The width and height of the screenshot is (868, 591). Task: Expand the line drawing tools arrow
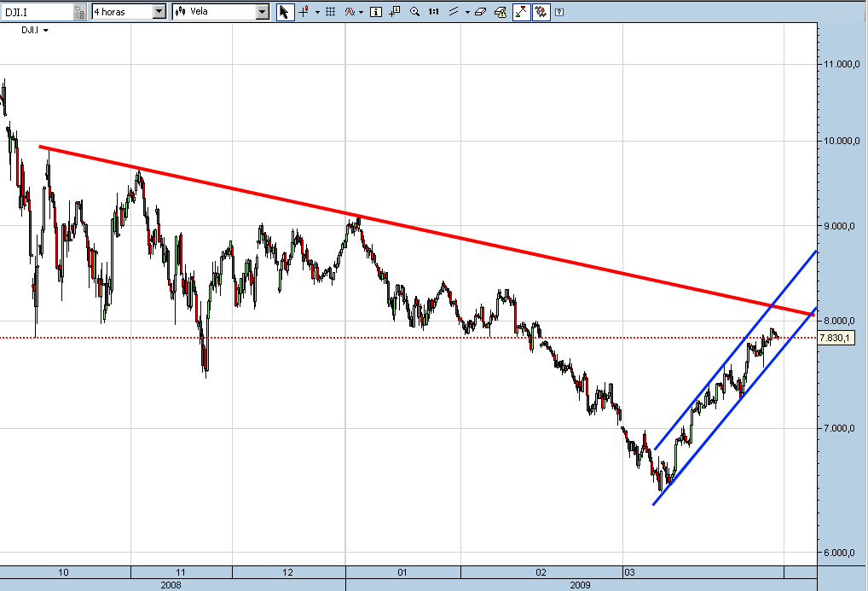468,12
